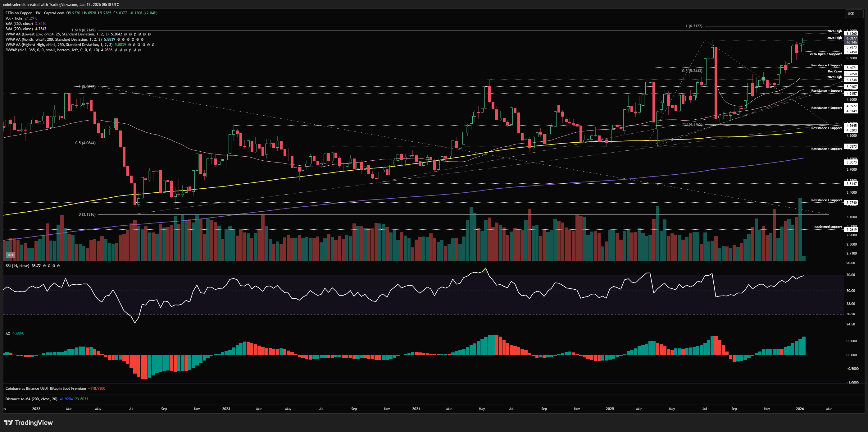Click the current price label 6.0377

pos(852,39)
